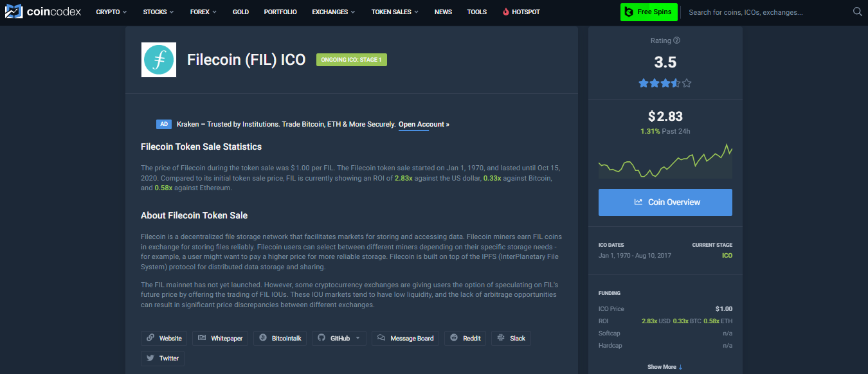
Task: Open the Slack link button
Action: (511, 338)
